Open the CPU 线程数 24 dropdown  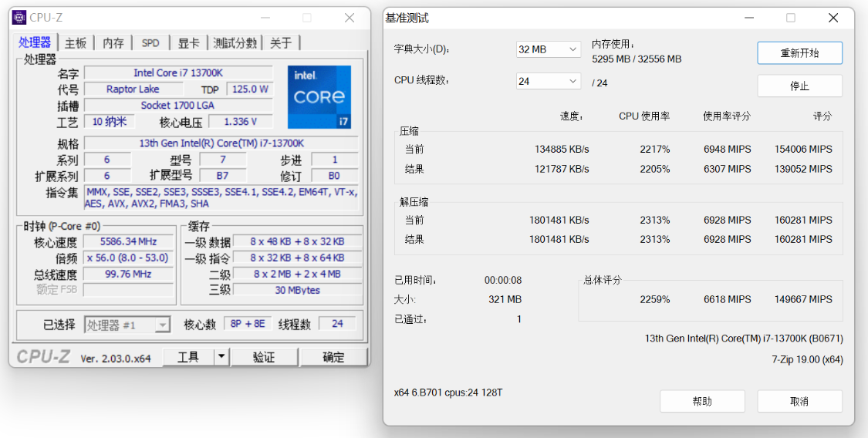click(548, 81)
